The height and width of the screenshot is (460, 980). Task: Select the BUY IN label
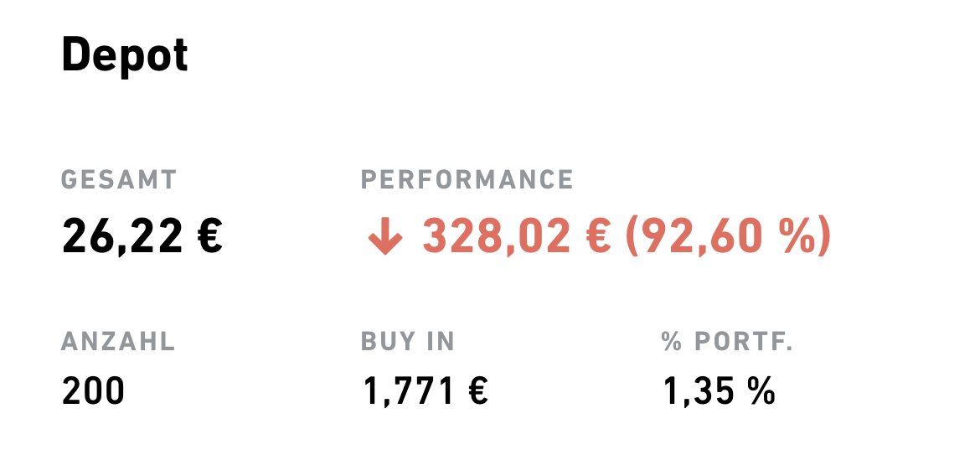[408, 342]
